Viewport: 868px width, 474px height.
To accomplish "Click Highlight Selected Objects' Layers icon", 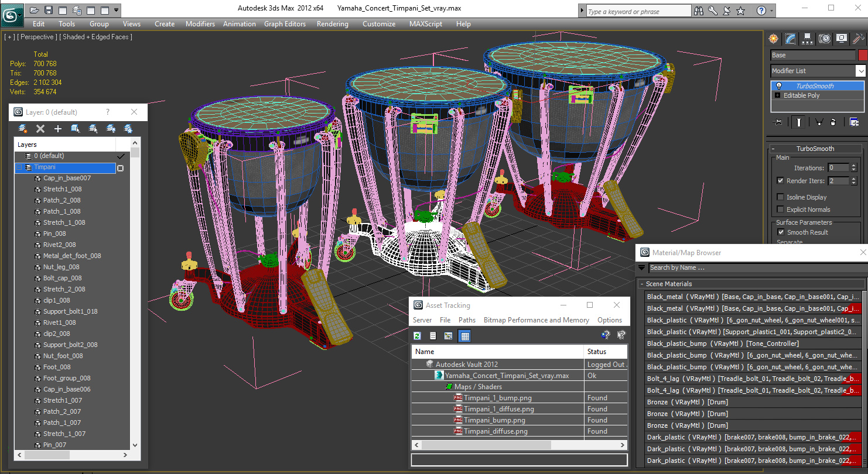I will (x=93, y=129).
